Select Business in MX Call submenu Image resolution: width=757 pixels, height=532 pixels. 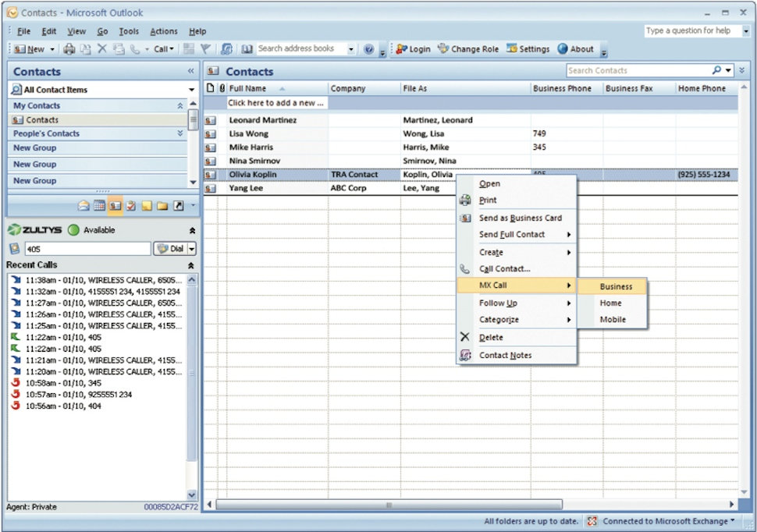616,286
